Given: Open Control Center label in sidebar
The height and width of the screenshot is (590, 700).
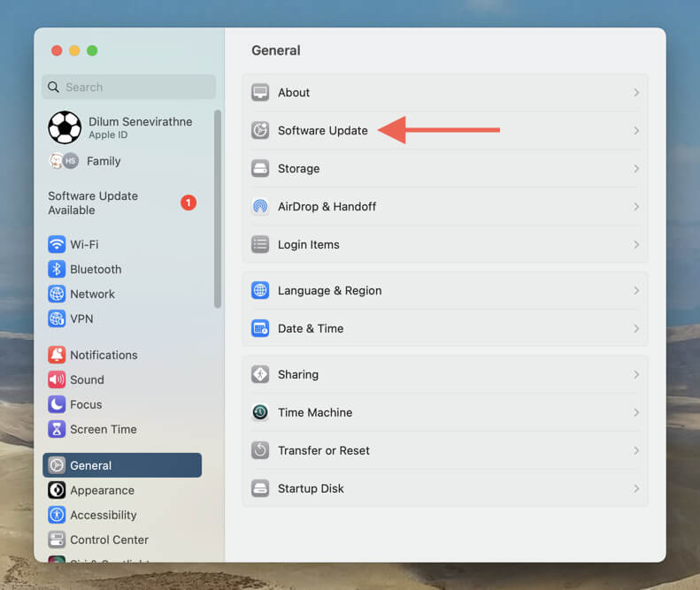Looking at the screenshot, I should 110,540.
